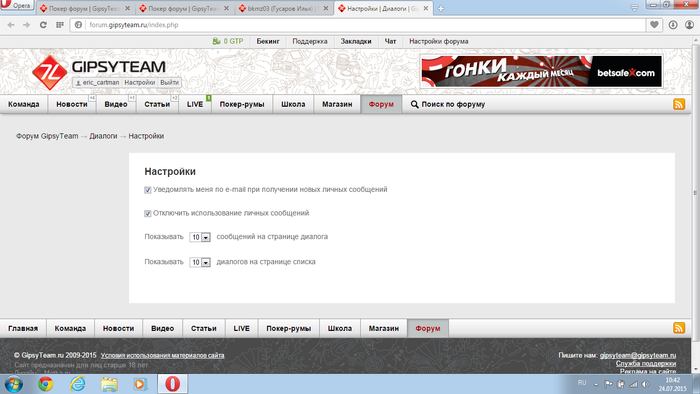Open the media player taskbar icon

(x=140, y=384)
